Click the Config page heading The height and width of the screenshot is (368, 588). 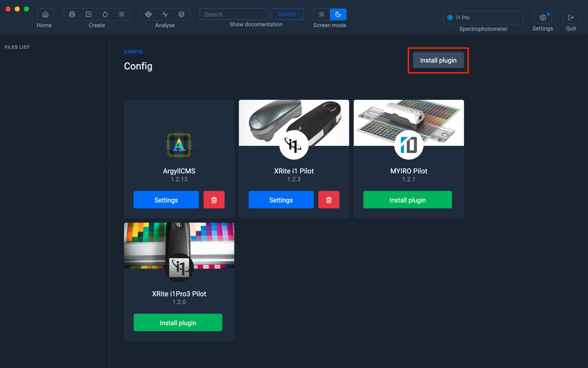pyautogui.click(x=138, y=66)
